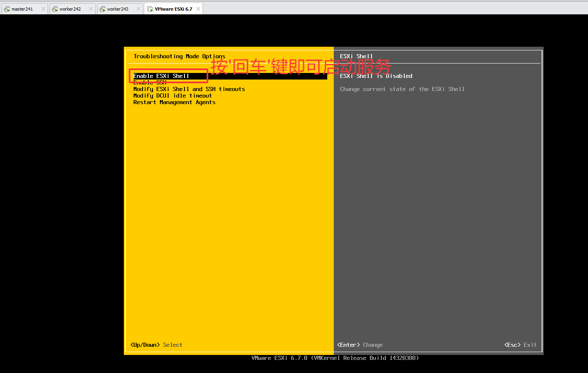This screenshot has width=588, height=373.
Task: Select Modify DCUI idle timeout option
Action: (x=173, y=96)
